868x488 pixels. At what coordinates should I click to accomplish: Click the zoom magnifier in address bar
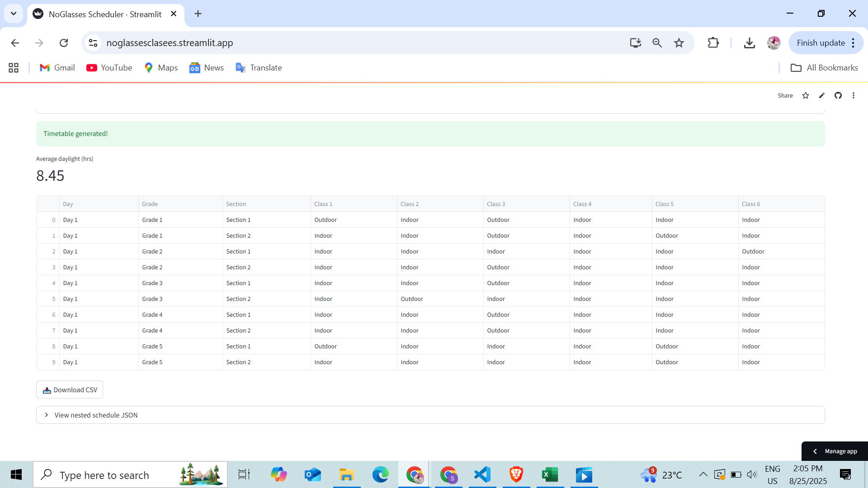pos(657,43)
